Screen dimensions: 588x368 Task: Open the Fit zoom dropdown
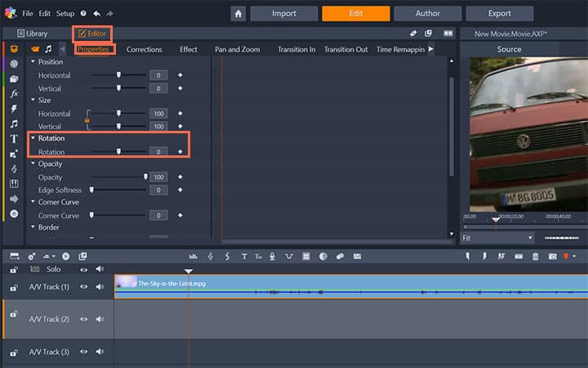point(497,238)
